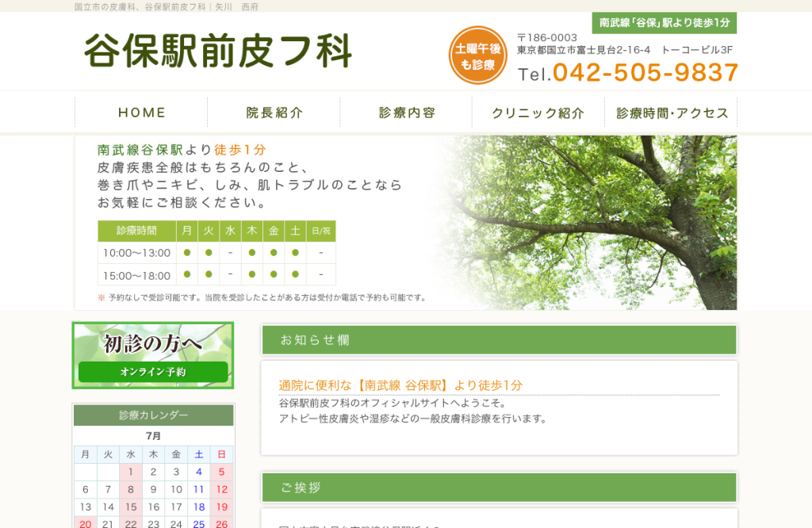Click the 谷保駅前皮フ科 clinic logo

pos(218,51)
